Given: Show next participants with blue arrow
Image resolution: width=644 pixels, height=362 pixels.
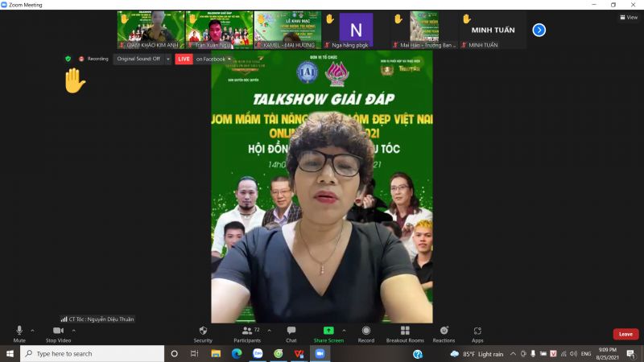Looking at the screenshot, I should (539, 30).
